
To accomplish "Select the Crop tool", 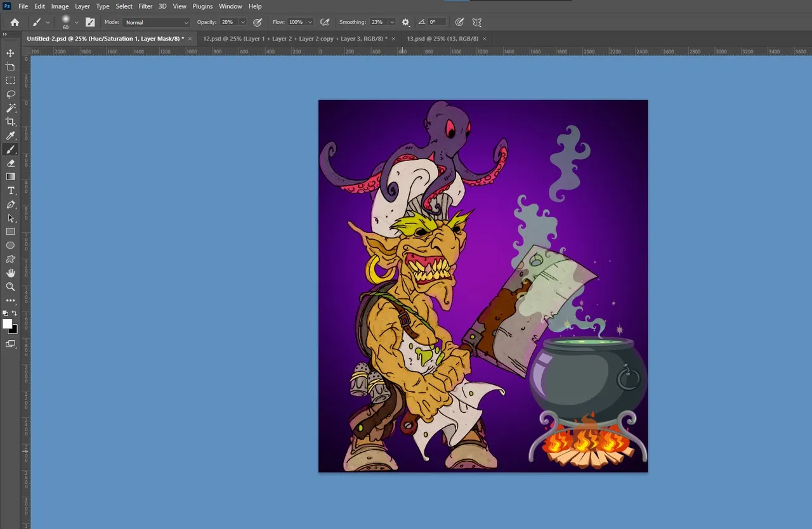I will pos(10,121).
